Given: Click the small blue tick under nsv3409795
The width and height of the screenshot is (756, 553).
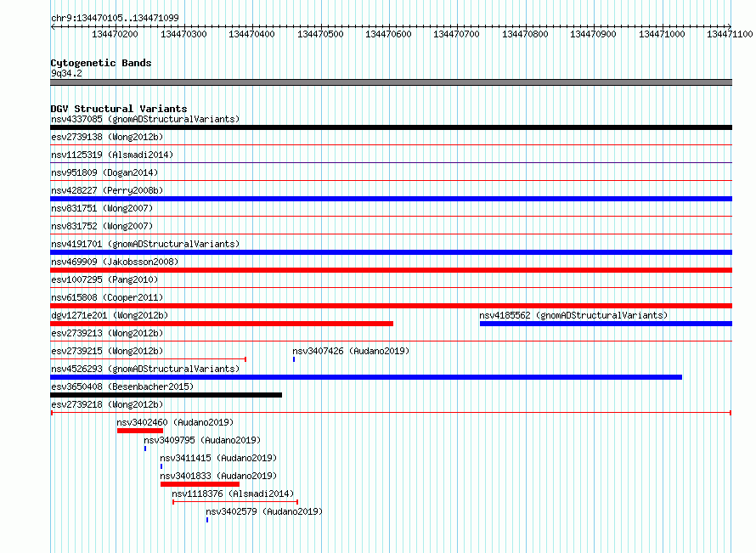Looking at the screenshot, I should coord(145,449).
